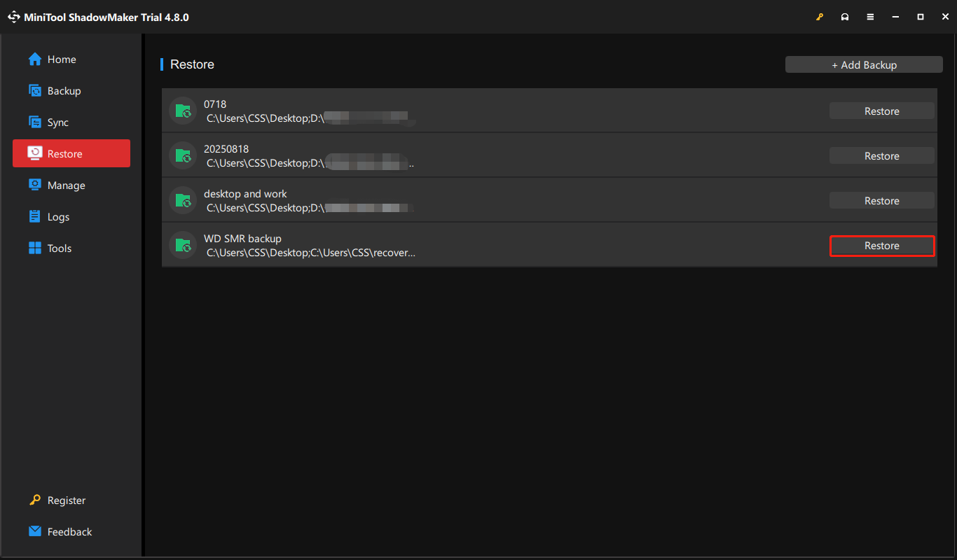Screen dimensions: 957x560
Task: Switch to the Restore section
Action: (71, 153)
